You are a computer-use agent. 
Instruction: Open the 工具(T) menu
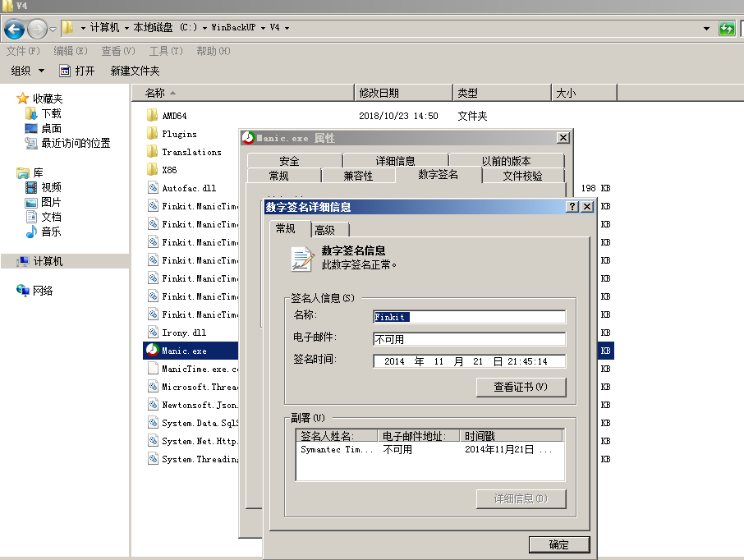166,51
